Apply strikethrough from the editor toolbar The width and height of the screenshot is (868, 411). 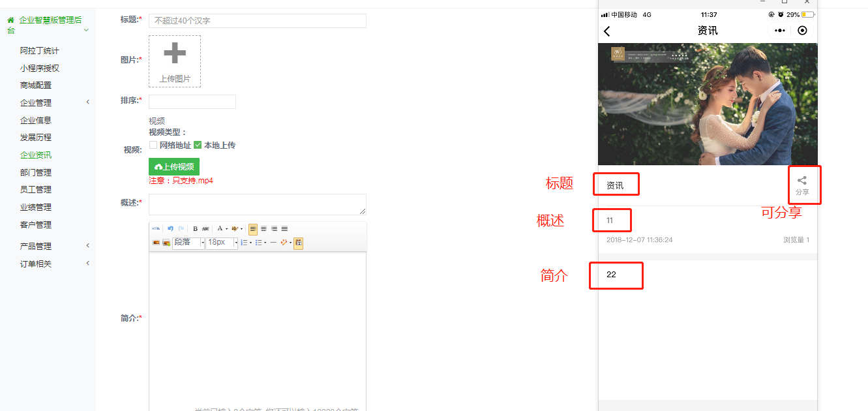pyautogui.click(x=205, y=228)
